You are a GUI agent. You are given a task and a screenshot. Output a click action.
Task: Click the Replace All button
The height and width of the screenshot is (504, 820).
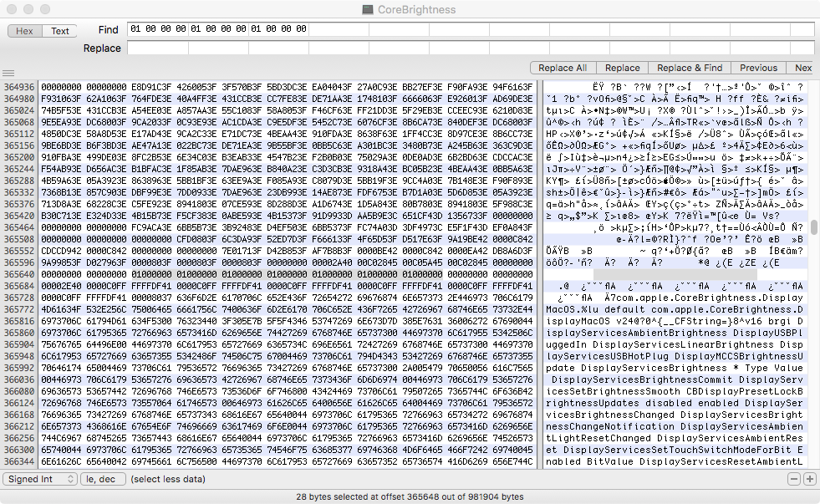point(563,68)
